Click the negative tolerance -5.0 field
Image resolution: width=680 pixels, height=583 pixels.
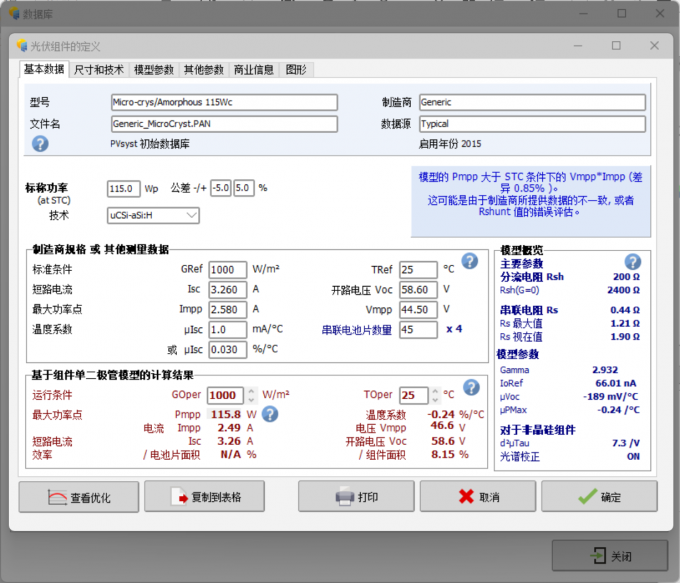(x=221, y=188)
